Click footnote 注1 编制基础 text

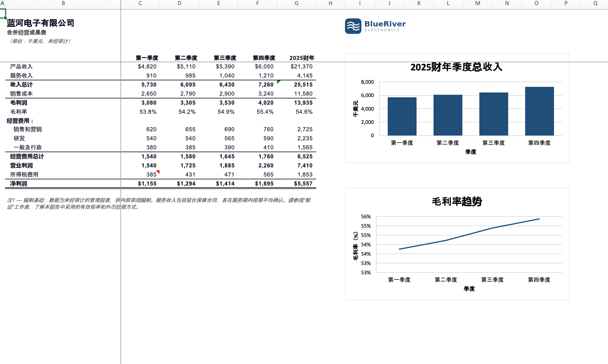pos(158,203)
